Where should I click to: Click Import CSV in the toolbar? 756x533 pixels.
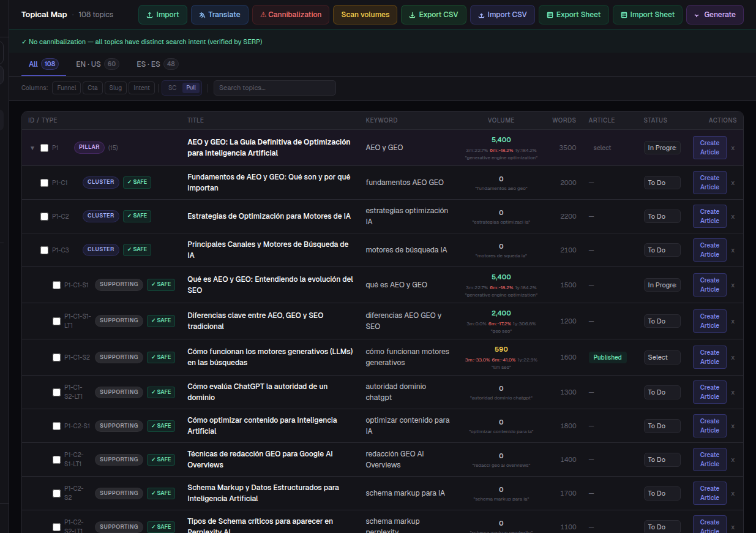click(x=503, y=15)
